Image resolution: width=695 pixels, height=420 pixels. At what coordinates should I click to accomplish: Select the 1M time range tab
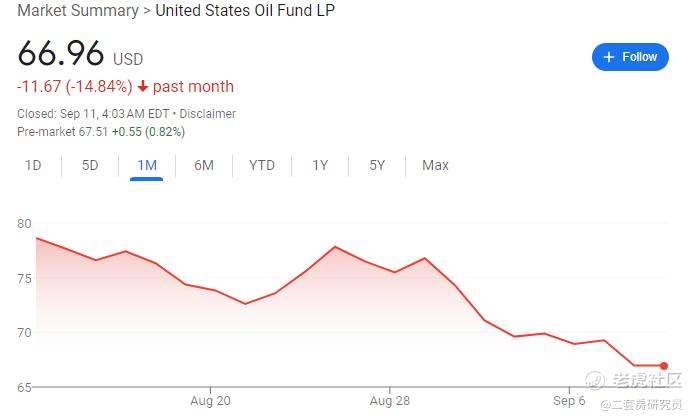click(x=146, y=165)
